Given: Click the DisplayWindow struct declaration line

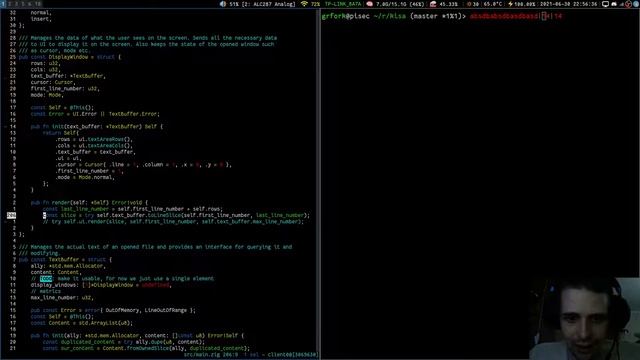Looking at the screenshot, I should coord(70,57).
